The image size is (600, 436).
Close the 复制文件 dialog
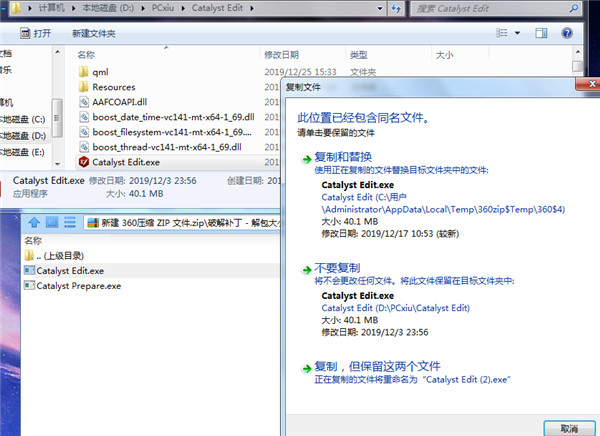589,84
